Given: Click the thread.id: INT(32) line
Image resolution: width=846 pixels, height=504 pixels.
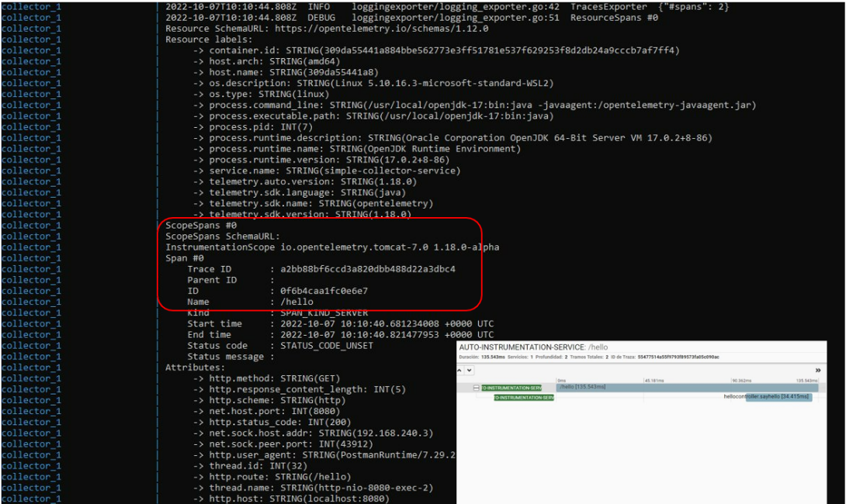Looking at the screenshot, I should click(251, 466).
